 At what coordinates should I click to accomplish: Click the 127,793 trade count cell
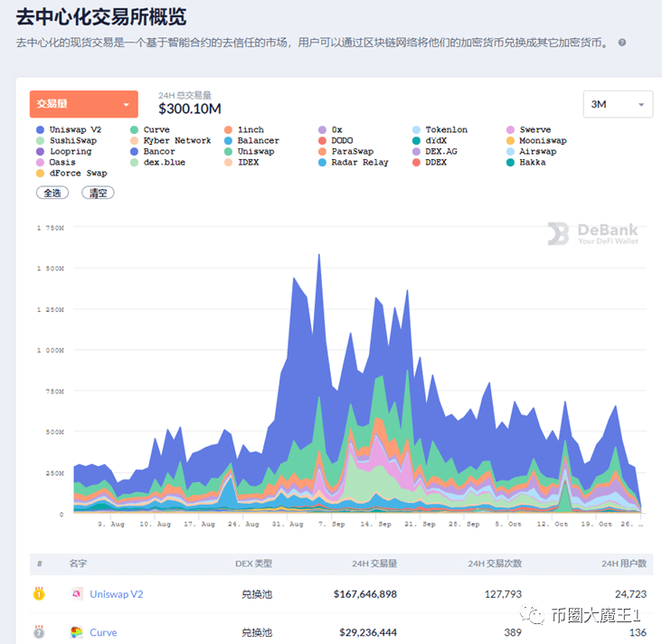[x=503, y=594]
